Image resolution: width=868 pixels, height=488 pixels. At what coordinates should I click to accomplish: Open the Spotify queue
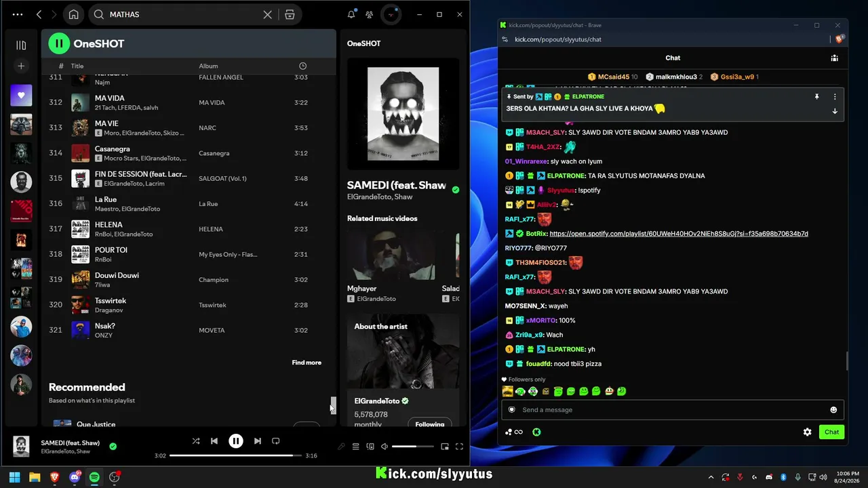(x=355, y=447)
